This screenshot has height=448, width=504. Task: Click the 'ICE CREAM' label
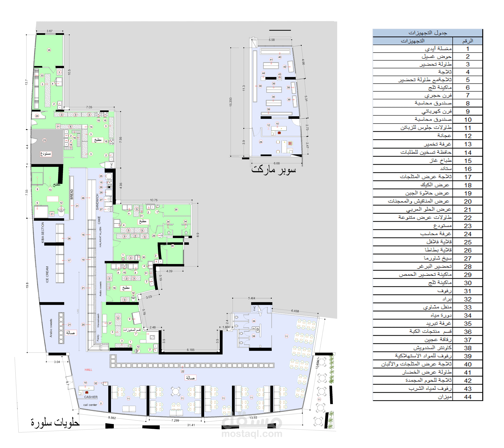click(x=47, y=274)
